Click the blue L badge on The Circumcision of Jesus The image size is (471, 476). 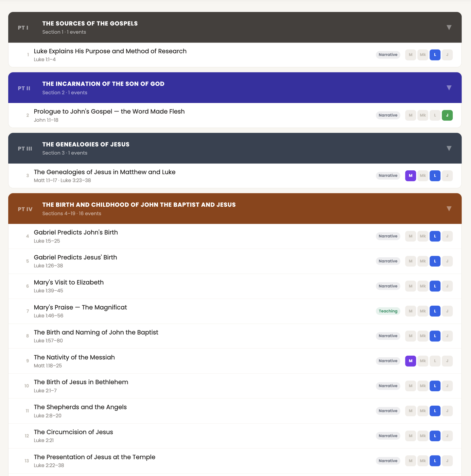click(435, 436)
